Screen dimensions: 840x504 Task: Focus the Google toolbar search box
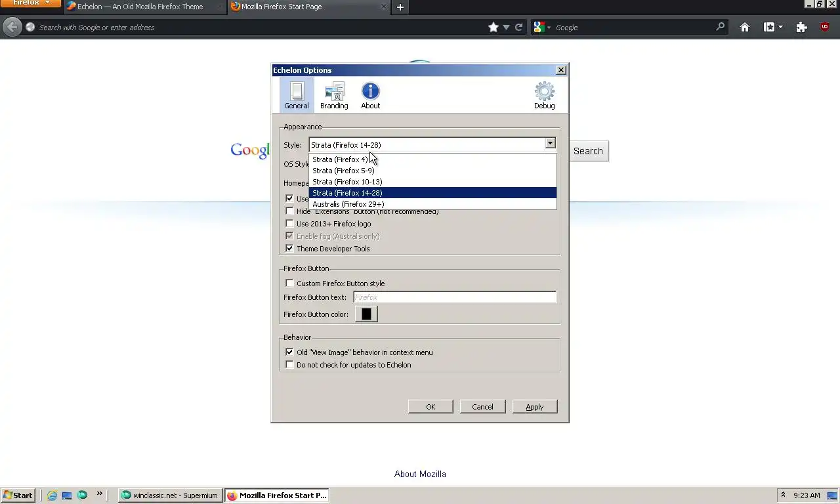pos(633,27)
